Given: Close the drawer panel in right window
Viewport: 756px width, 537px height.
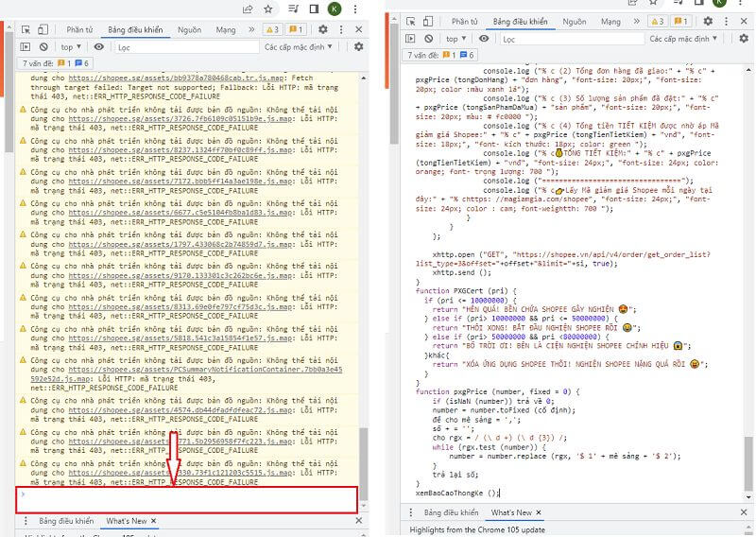Looking at the screenshot, I should (x=744, y=512).
